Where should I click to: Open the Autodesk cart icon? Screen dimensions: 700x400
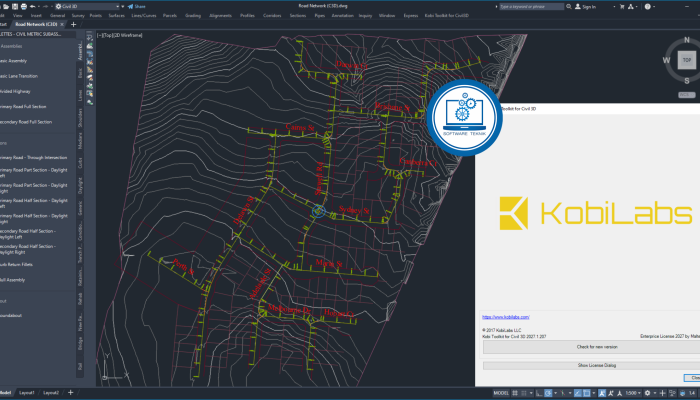622,6
